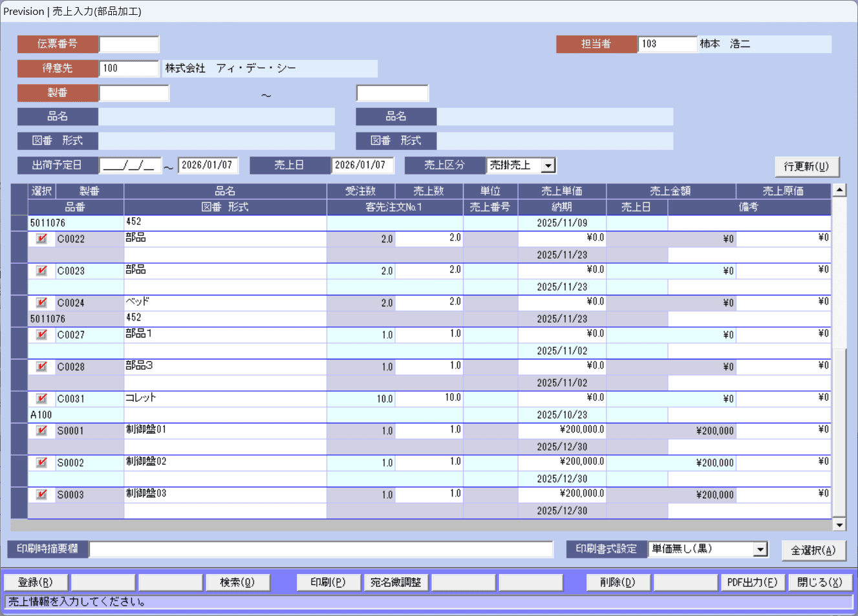Toggle the checkbox for row S0002
858x616 pixels.
click(41, 463)
